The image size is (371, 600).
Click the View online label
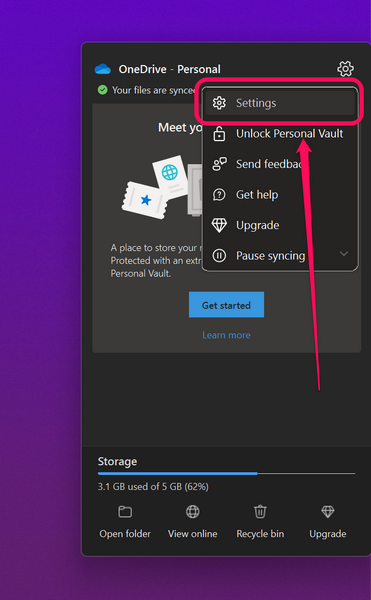coord(193,534)
